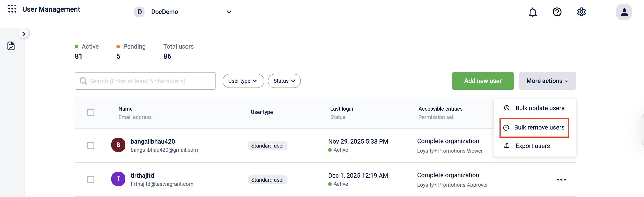
Task: Choose Bulk update users from menu
Action: [x=534, y=108]
